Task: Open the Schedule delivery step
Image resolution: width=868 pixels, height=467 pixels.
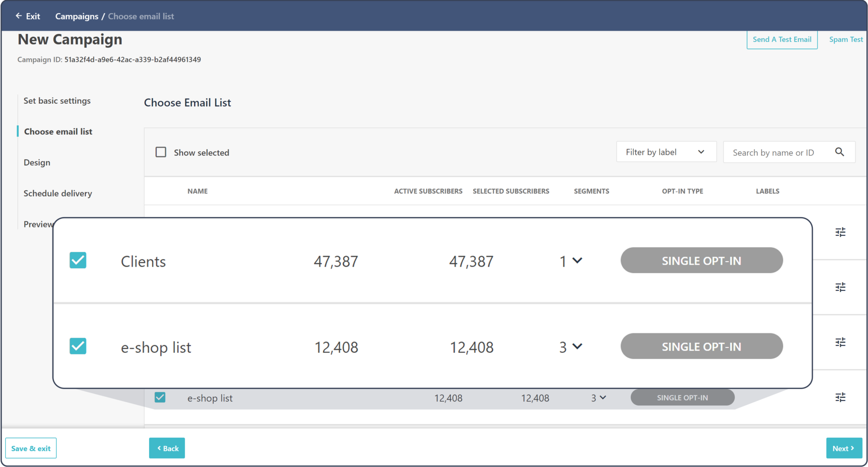Action: click(58, 193)
